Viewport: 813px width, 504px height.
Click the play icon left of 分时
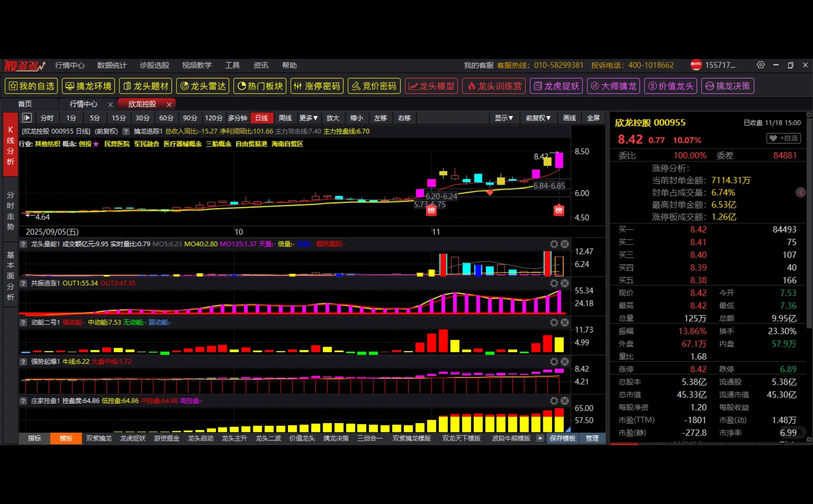(x=27, y=118)
